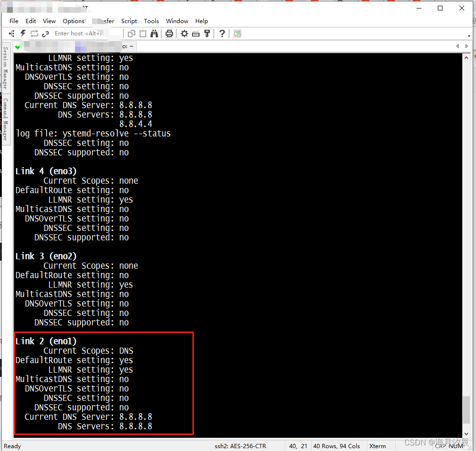Click the Public Key Assistant key icon
Image resolution: width=476 pixels, height=451 pixels.
tap(207, 34)
